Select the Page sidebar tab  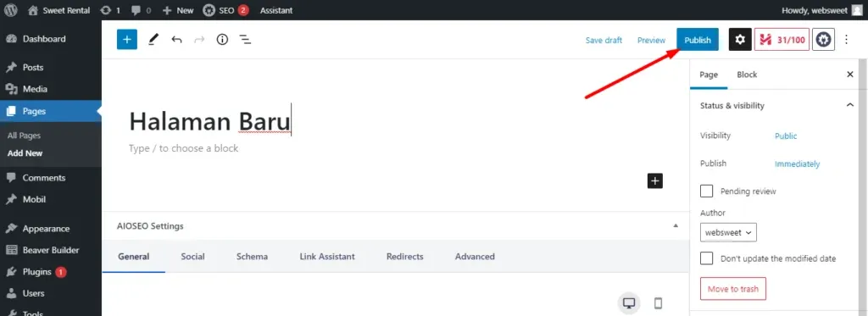pos(709,75)
